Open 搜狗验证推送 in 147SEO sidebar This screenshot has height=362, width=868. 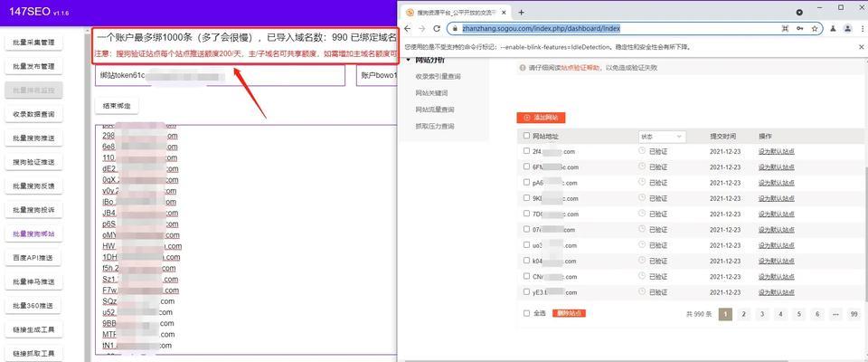point(33,162)
